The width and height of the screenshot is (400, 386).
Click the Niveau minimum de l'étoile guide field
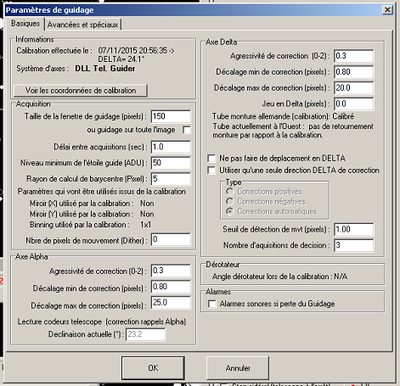171,163
